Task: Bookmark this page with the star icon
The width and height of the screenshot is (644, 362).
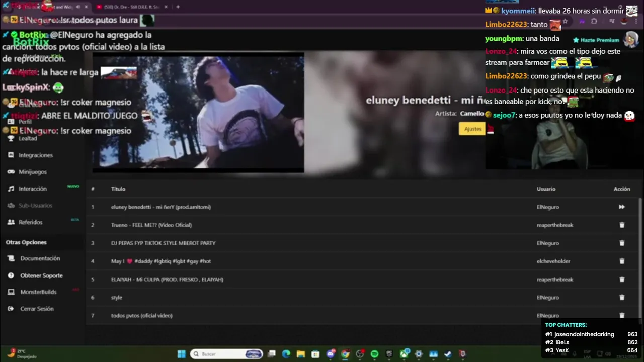Action: pos(566,21)
